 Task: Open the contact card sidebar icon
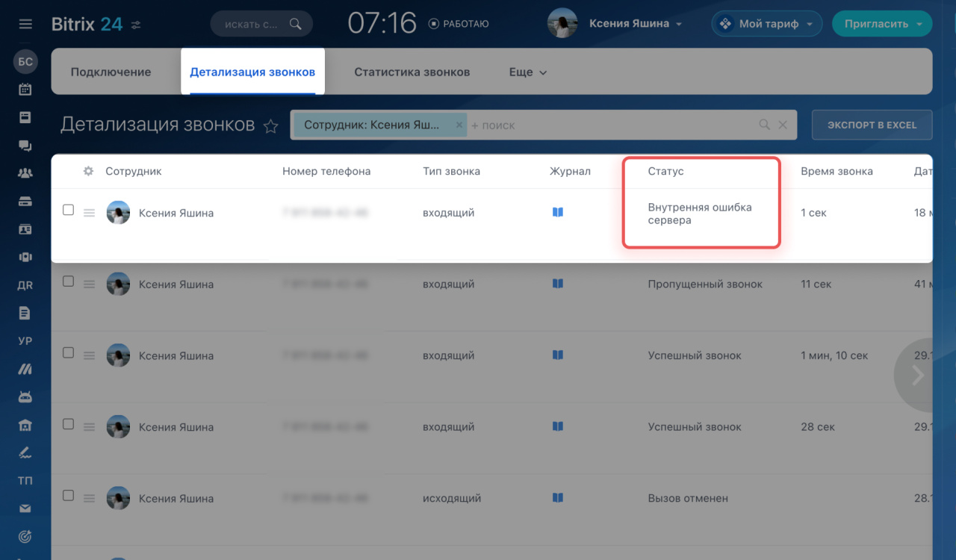[x=25, y=229]
